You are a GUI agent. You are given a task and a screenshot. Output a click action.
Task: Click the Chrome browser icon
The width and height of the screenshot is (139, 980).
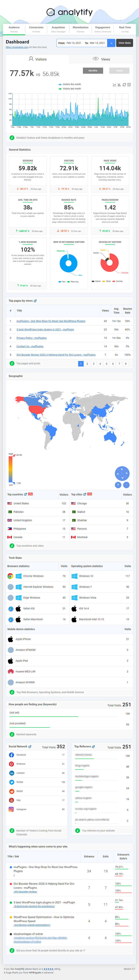pos(10,576)
